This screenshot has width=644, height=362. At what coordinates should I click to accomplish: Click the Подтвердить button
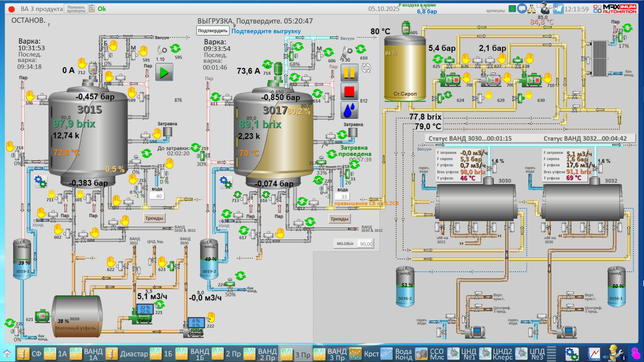click(213, 31)
